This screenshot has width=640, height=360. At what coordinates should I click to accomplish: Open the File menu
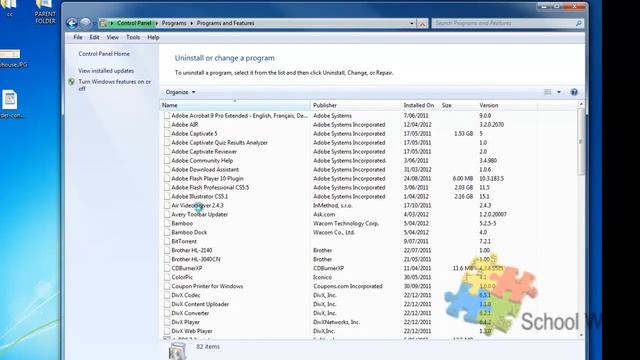(x=78, y=37)
